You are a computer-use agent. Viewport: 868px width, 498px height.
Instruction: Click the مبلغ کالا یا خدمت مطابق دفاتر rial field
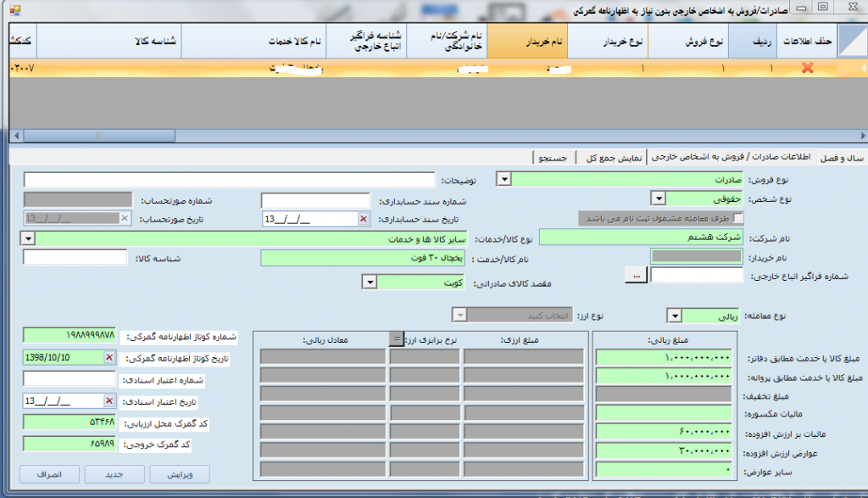click(x=664, y=358)
